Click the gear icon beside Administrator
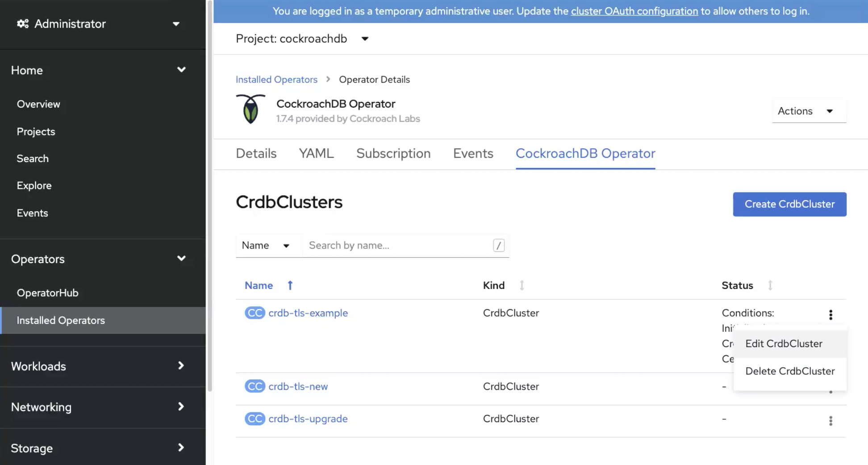This screenshot has height=465, width=868. tap(23, 24)
